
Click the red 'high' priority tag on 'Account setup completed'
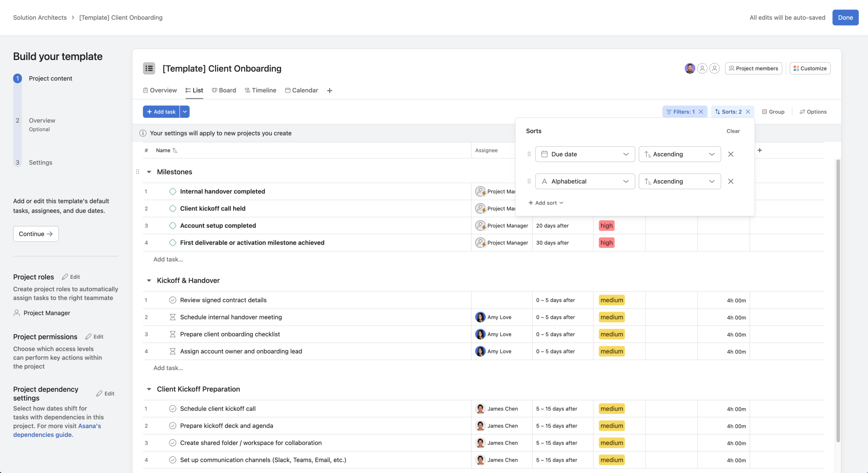tap(606, 225)
